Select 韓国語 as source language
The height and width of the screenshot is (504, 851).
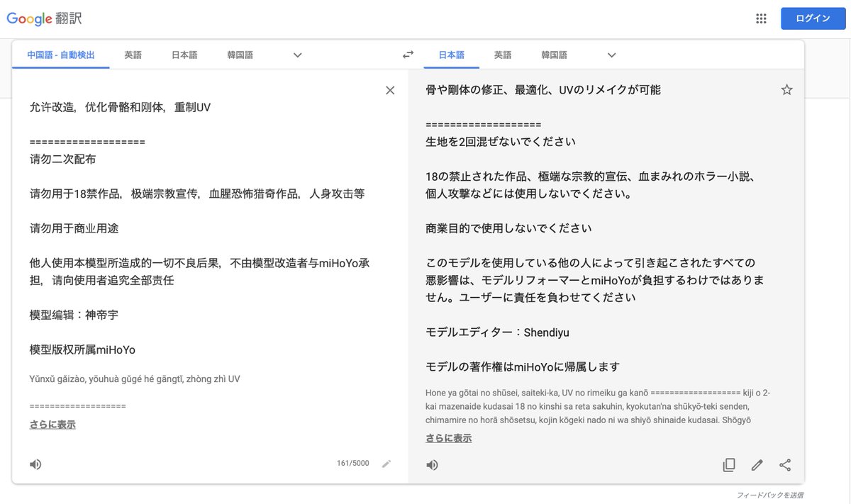pos(240,55)
